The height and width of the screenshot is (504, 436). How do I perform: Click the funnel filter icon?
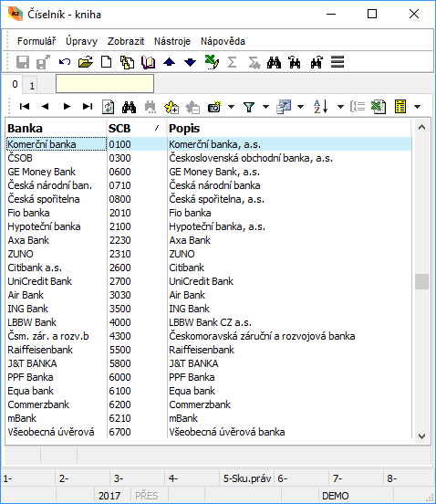tap(249, 107)
